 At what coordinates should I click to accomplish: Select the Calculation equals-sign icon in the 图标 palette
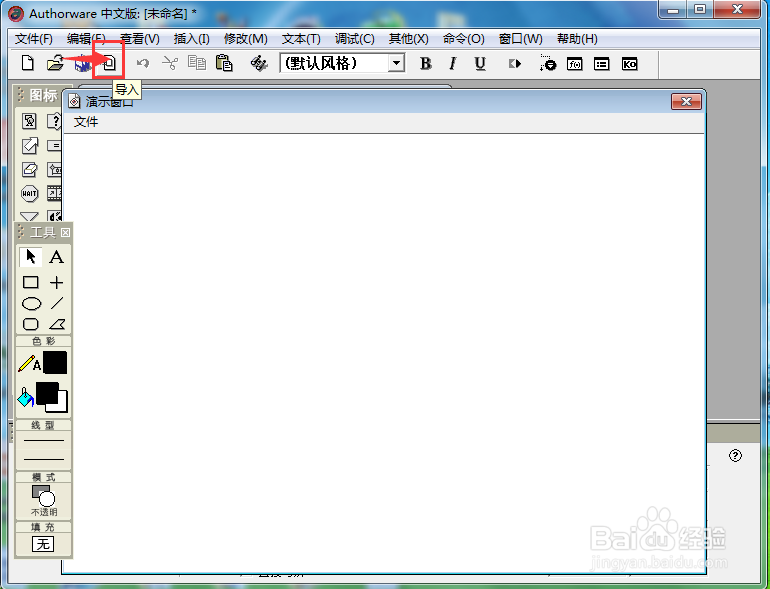click(x=54, y=145)
